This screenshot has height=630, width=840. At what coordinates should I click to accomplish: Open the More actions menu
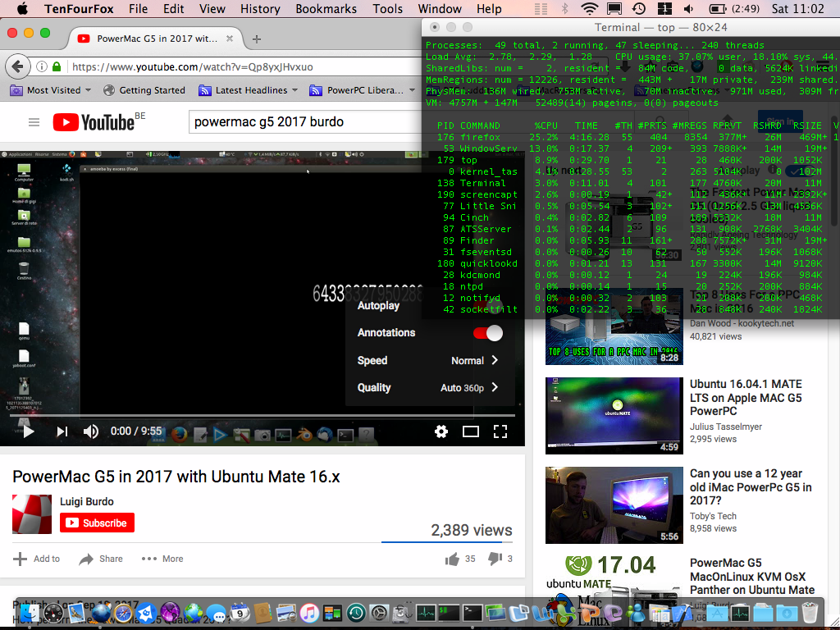(162, 559)
